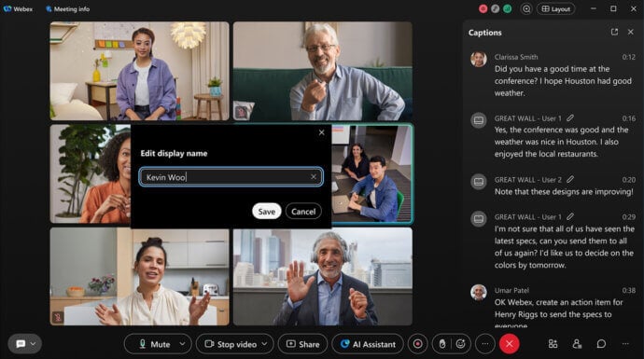644x359 pixels.
Task: Pop out the Captions panel
Action: [x=614, y=32]
